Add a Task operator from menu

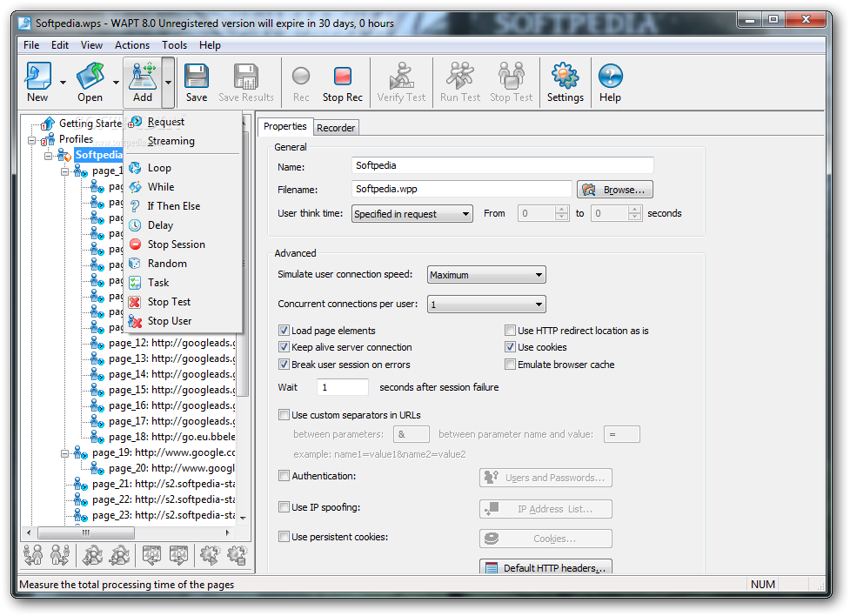click(x=184, y=283)
